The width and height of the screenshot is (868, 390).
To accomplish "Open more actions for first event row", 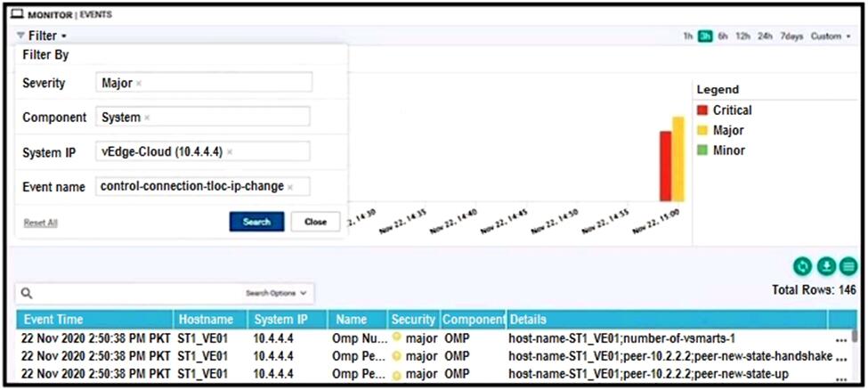I will click(x=841, y=340).
